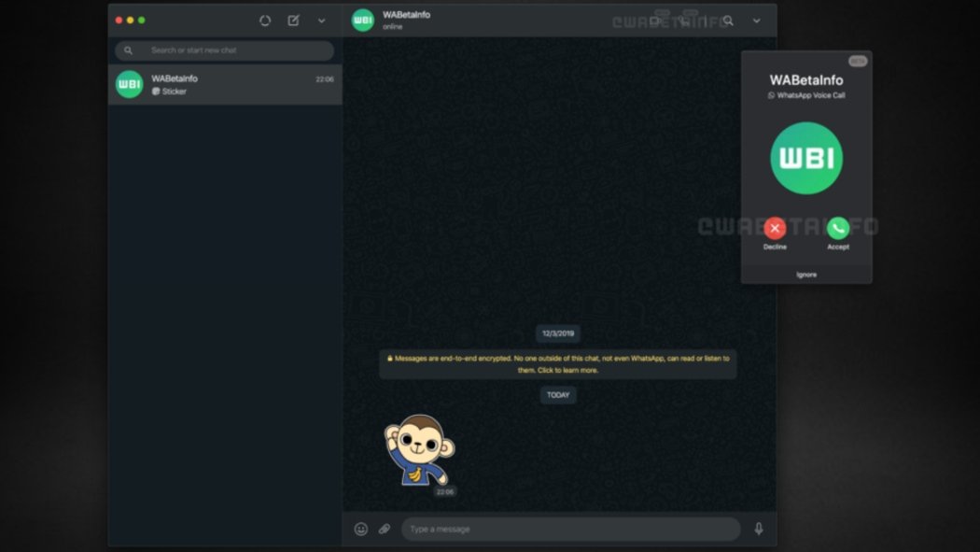Click the status updates circle icon
This screenshot has width=980, height=552.
[265, 21]
